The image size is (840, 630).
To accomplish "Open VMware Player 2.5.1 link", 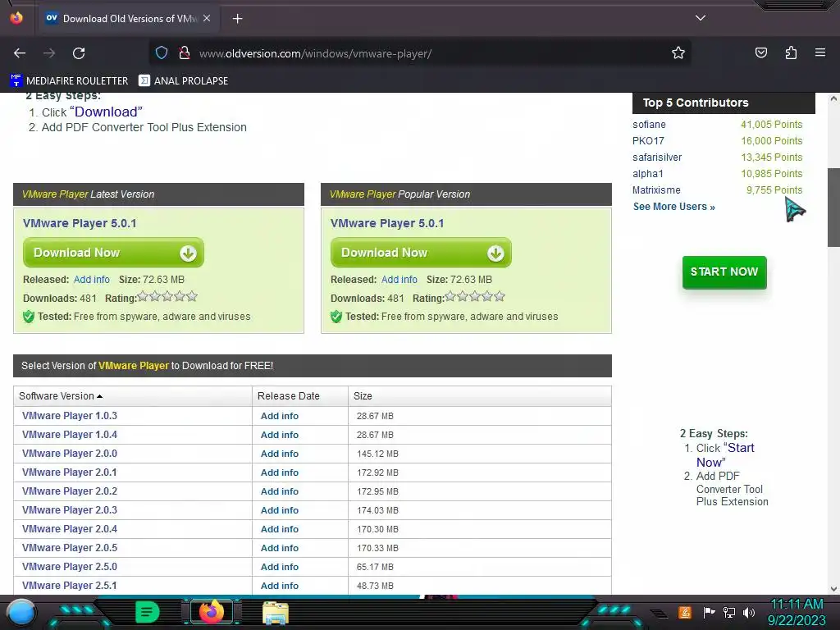I will 70,586.
